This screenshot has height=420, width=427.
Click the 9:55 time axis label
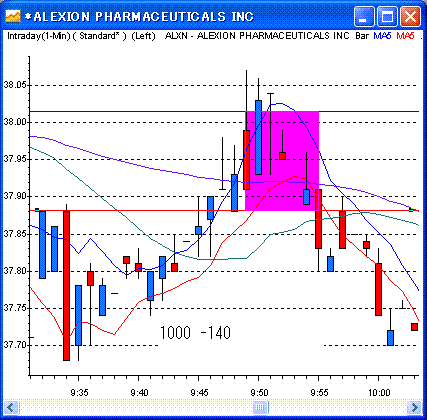(319, 393)
